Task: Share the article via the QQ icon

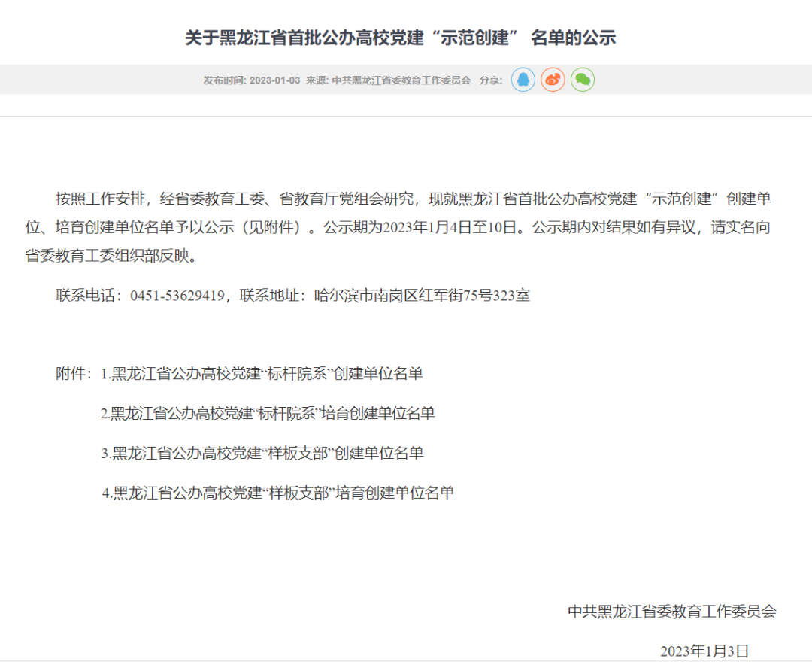Action: pyautogui.click(x=523, y=80)
